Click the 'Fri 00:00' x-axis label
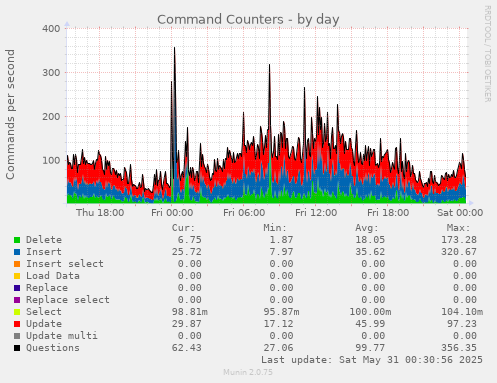The image size is (497, 383). tap(172, 213)
